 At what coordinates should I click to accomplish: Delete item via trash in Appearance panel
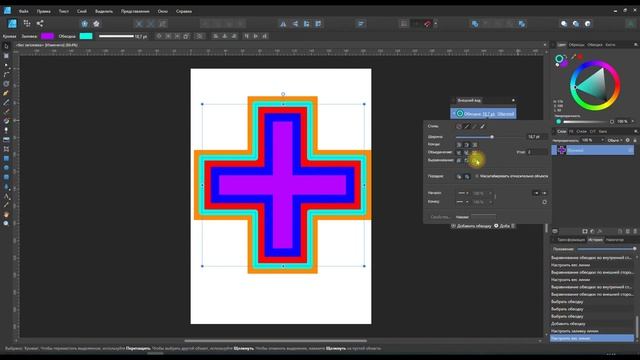tap(513, 226)
